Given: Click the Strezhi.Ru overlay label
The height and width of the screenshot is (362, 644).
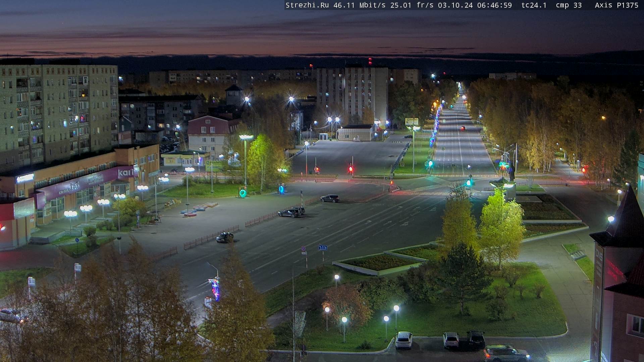Looking at the screenshot, I should (307, 5).
